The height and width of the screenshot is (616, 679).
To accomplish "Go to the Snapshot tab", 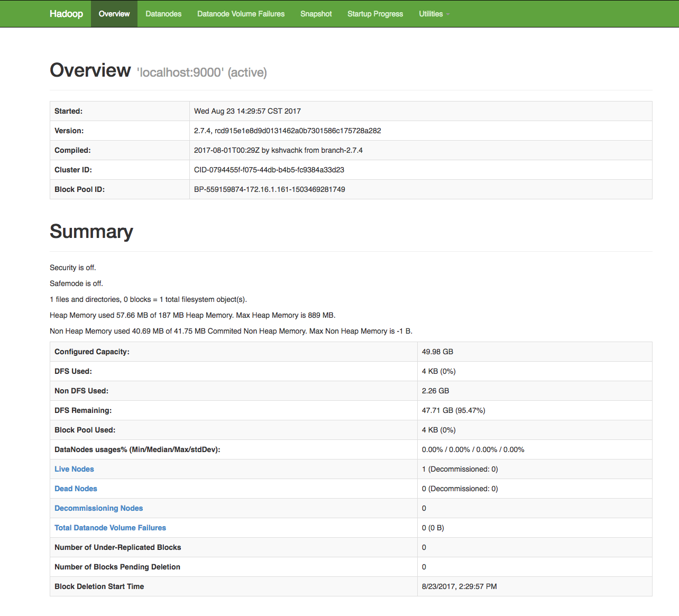I will (316, 14).
